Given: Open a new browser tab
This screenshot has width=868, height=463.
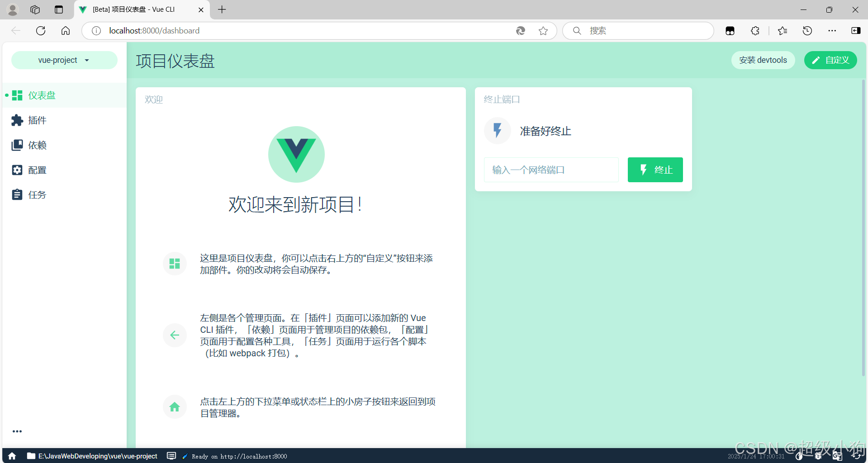Looking at the screenshot, I should click(x=222, y=9).
